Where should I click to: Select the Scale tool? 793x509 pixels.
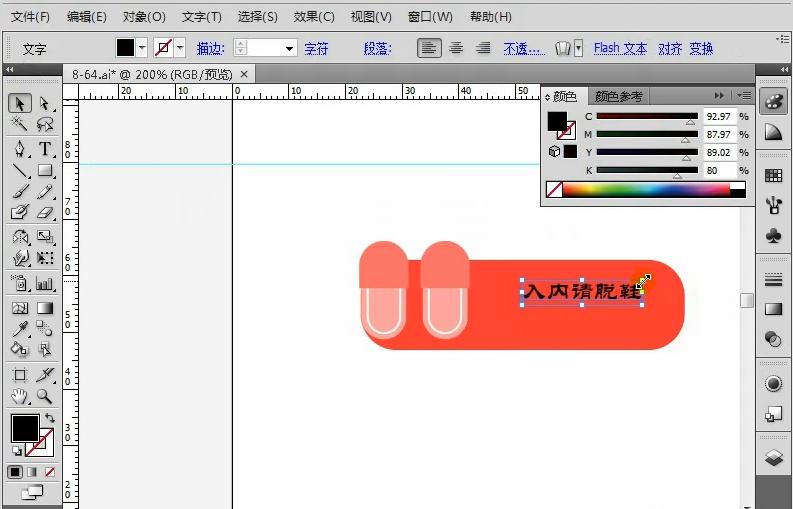tap(45, 236)
